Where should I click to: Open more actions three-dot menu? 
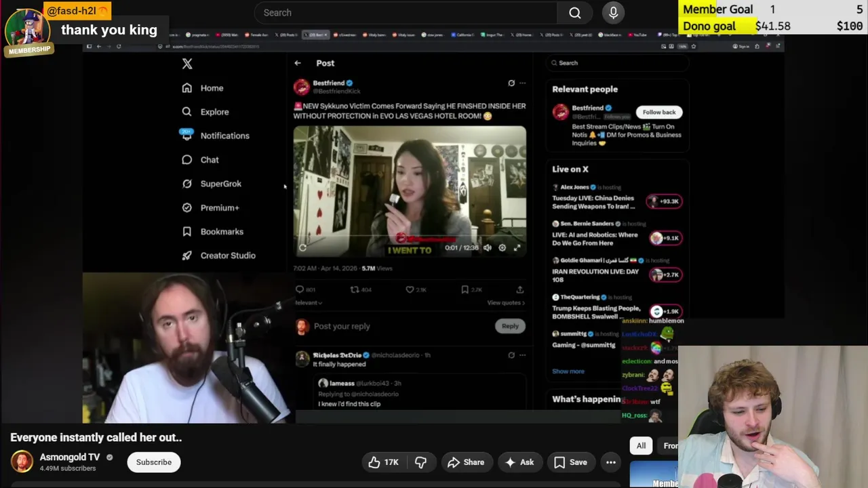pos(611,462)
